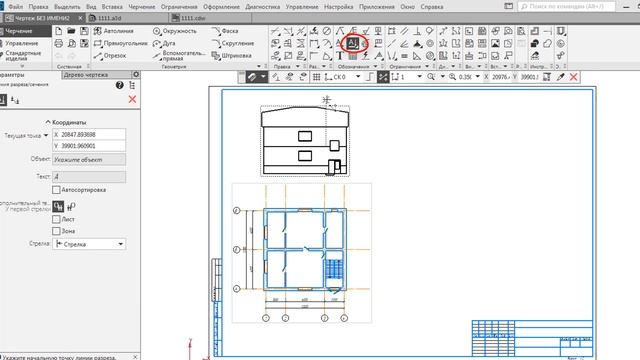The width and height of the screenshot is (640, 360).
Task: Click the Y coordinate input field
Action: pyautogui.click(x=89, y=146)
